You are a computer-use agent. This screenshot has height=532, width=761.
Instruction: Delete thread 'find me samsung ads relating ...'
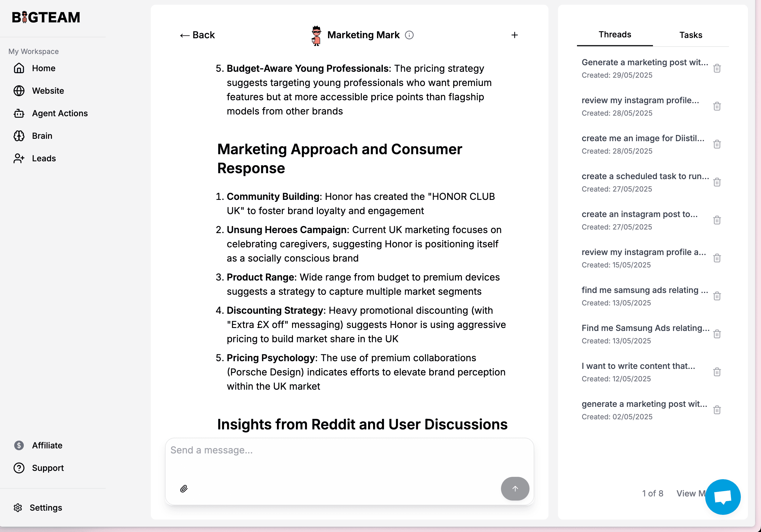click(717, 296)
